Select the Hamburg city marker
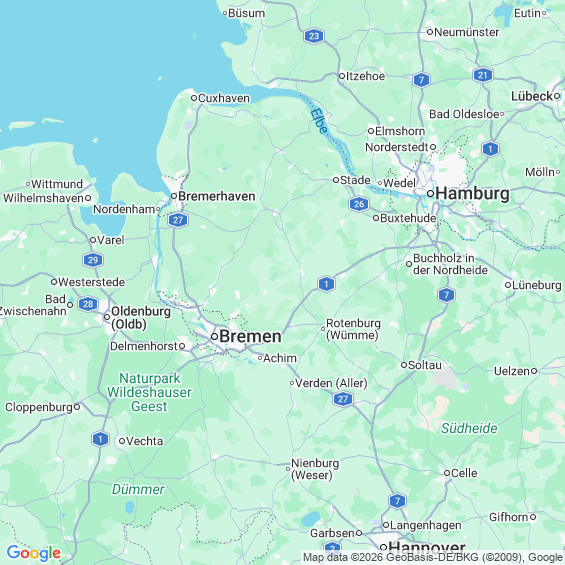565x565 pixels. 430,193
